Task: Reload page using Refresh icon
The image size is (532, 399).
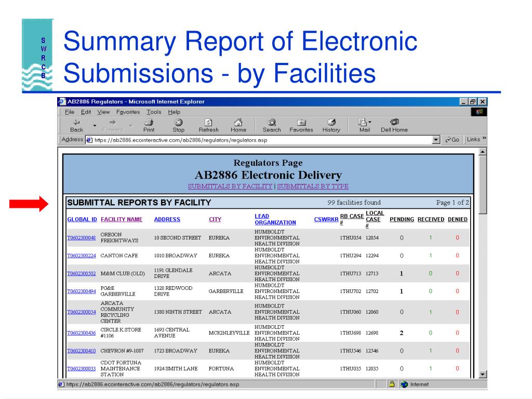Action: tap(208, 122)
